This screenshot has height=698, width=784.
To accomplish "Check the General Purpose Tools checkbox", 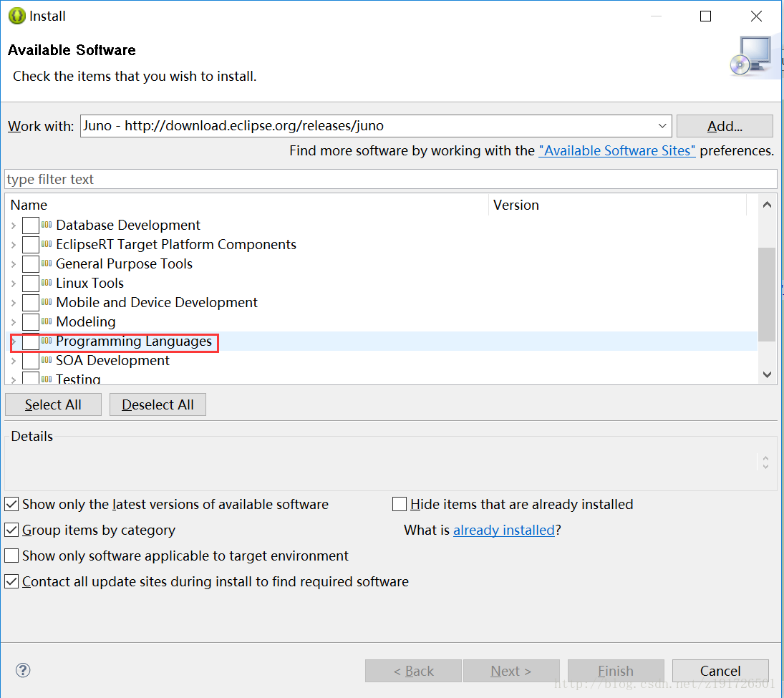I will [x=31, y=264].
